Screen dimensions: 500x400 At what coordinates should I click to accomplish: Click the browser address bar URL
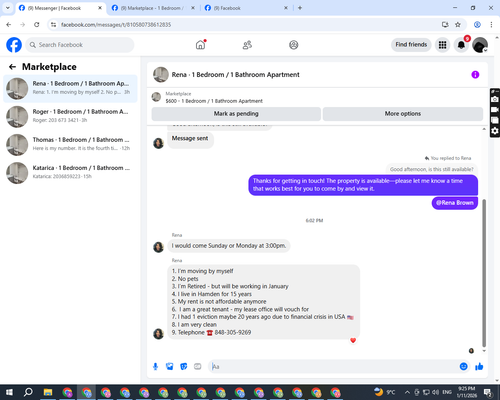pyautogui.click(x=116, y=25)
